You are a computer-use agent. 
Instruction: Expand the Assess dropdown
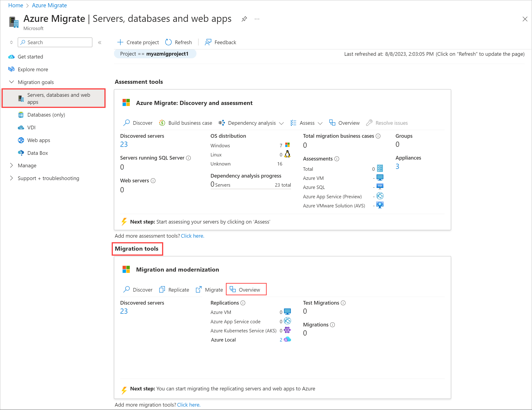pyautogui.click(x=306, y=123)
